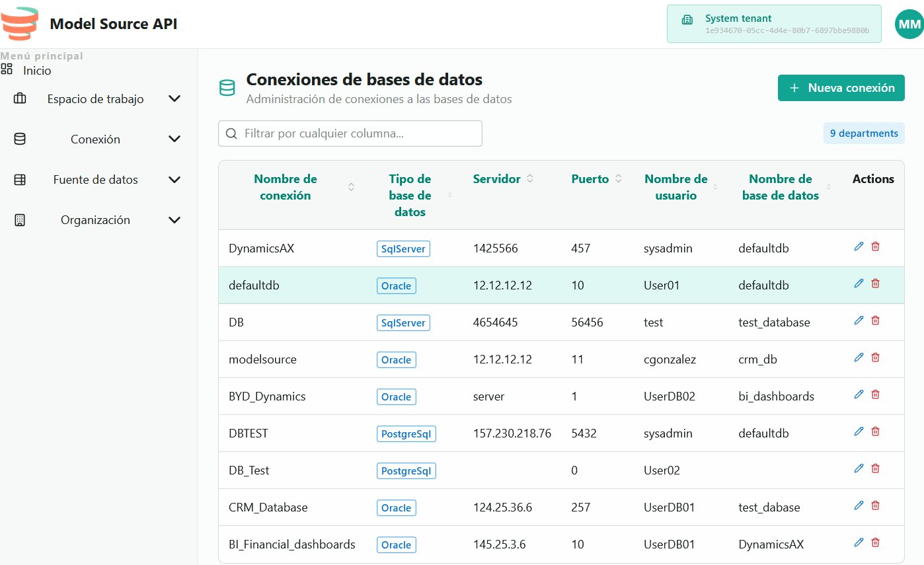Edit the BI_Financial_dashboards connection
Image resolution: width=924 pixels, height=565 pixels.
click(859, 543)
